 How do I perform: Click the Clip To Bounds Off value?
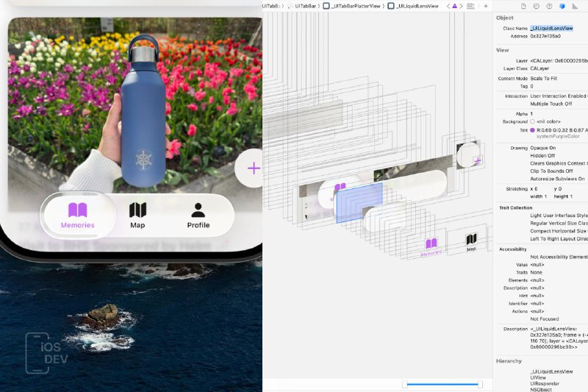pos(551,171)
